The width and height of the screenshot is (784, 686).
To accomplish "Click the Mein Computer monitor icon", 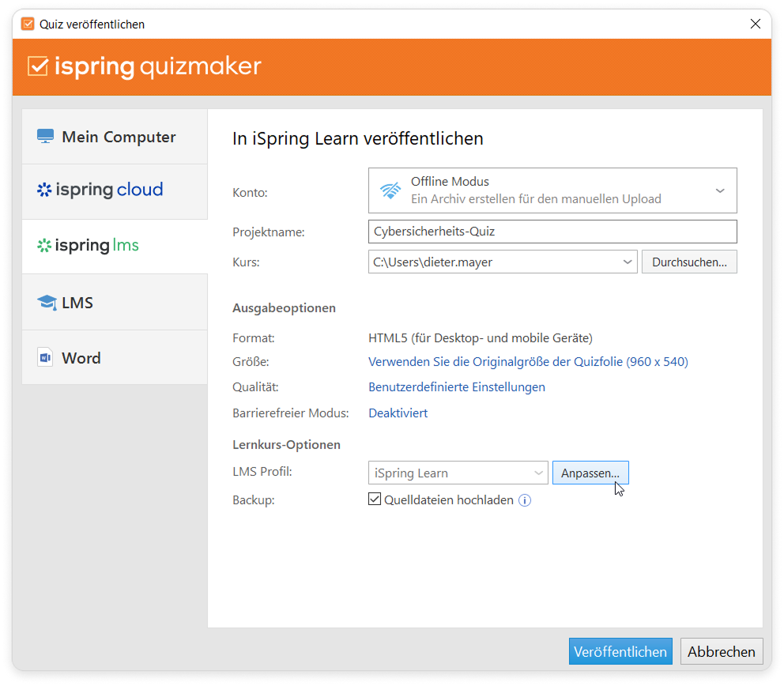I will click(45, 137).
